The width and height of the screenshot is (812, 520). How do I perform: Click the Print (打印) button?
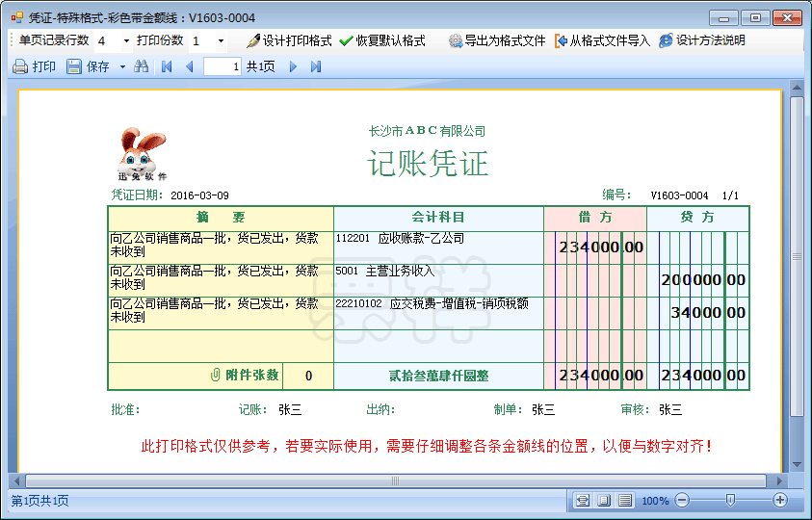click(34, 66)
